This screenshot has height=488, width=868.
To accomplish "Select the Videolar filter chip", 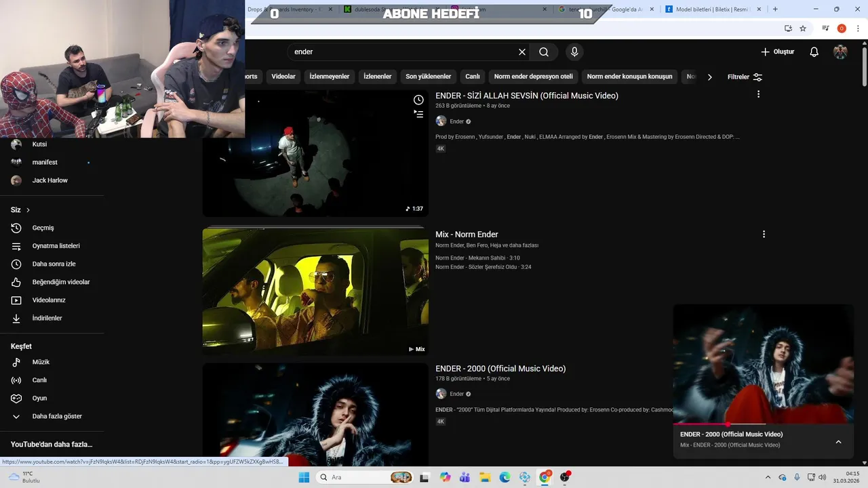I will coord(283,77).
